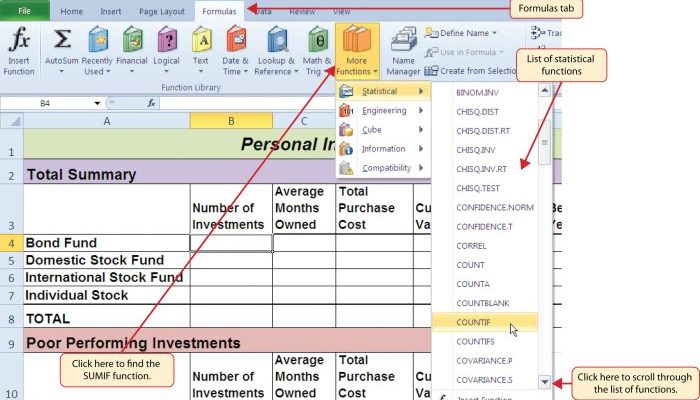This screenshot has width=700, height=400.
Task: Open the Recently Used functions book icon
Action: (97, 40)
